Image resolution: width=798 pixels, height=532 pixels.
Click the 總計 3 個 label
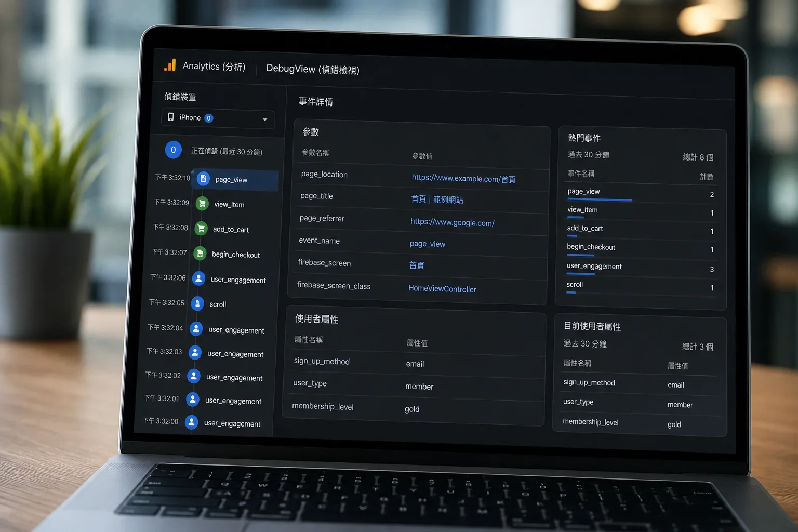698,347
